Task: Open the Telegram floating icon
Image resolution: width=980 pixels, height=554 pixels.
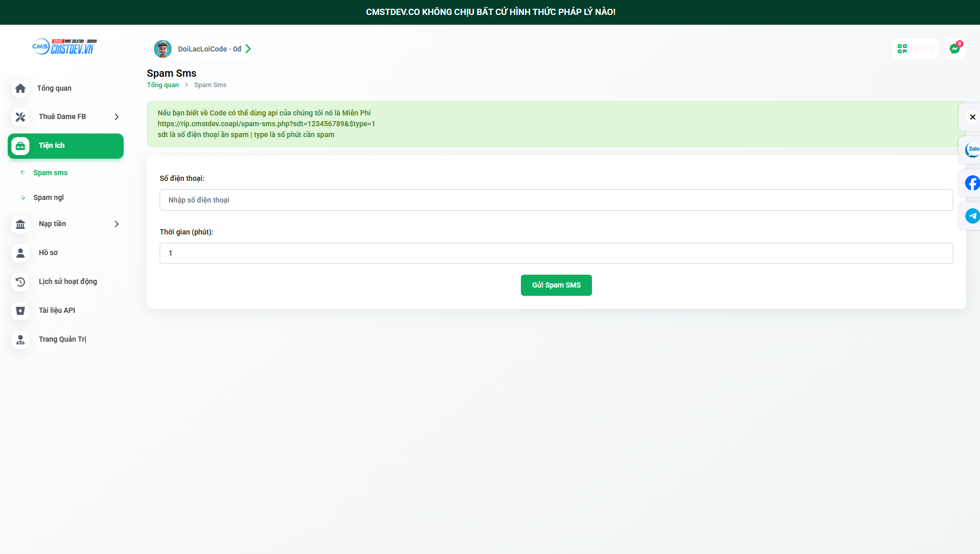Action: [x=972, y=216]
